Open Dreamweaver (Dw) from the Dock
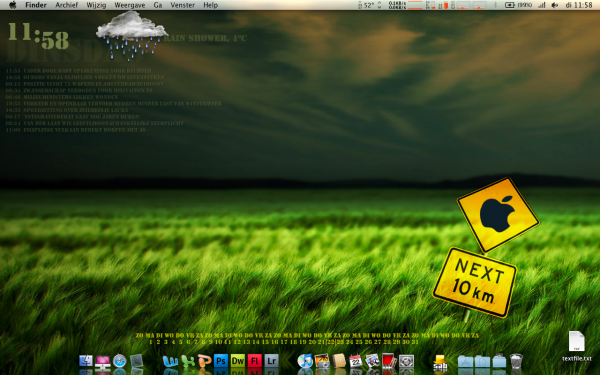 coord(238,361)
